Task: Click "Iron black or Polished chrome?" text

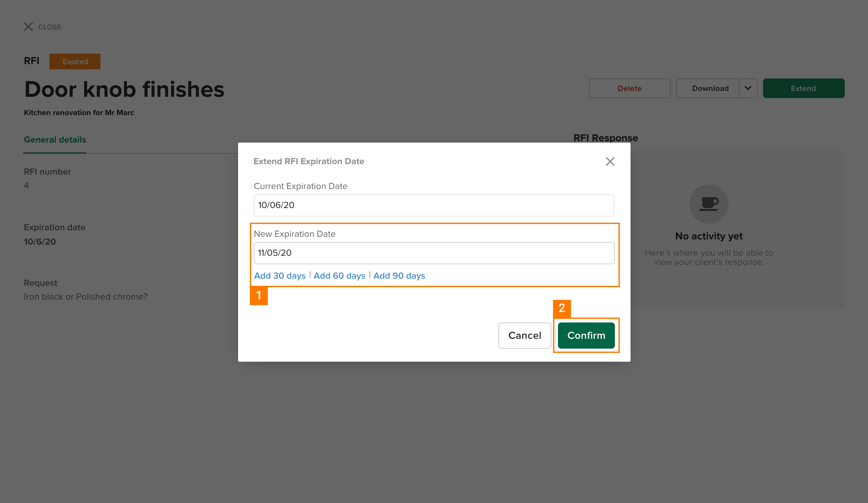Action: 85,297
